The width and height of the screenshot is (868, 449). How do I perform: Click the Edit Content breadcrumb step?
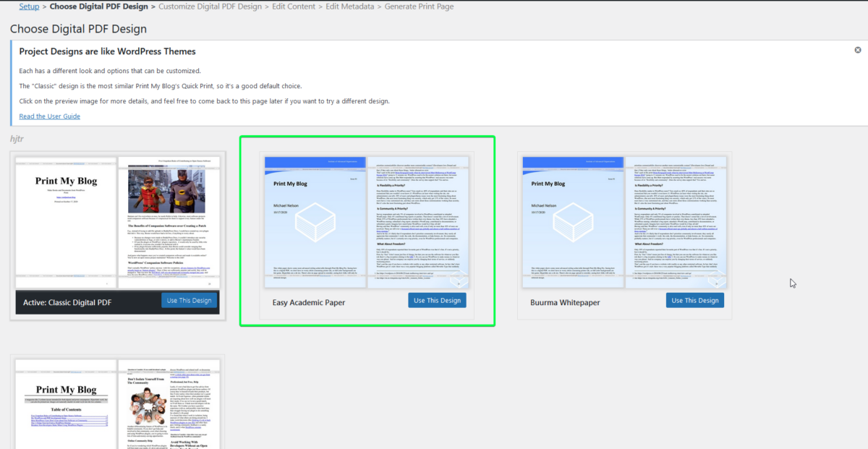(x=293, y=7)
